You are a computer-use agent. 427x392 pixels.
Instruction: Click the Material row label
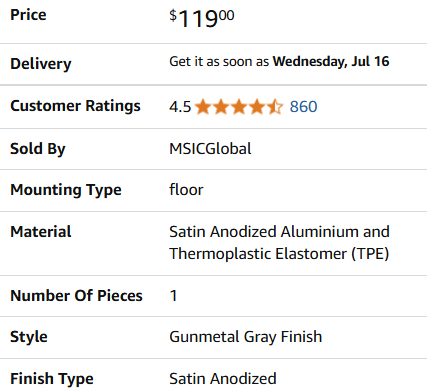pyautogui.click(x=41, y=232)
